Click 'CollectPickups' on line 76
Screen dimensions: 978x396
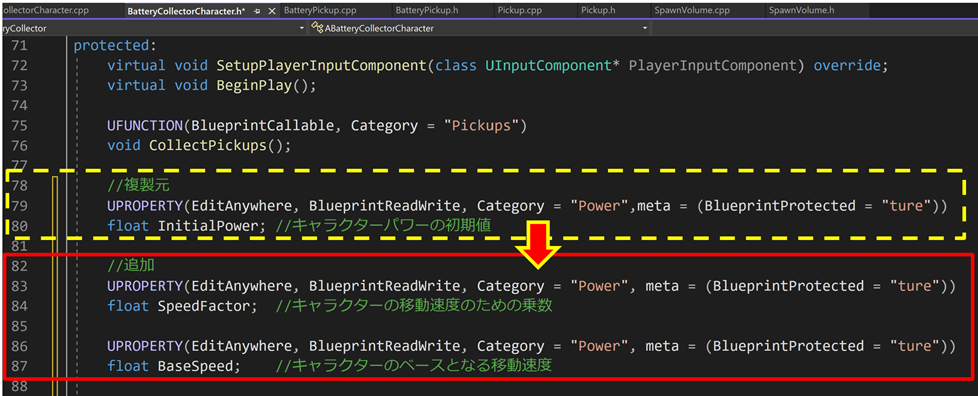[x=208, y=146]
